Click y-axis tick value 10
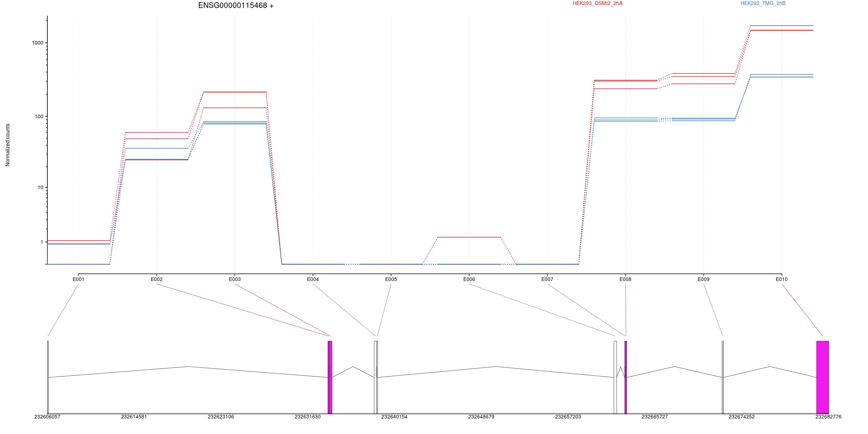Image resolution: width=868 pixels, height=434 pixels. pyautogui.click(x=41, y=187)
